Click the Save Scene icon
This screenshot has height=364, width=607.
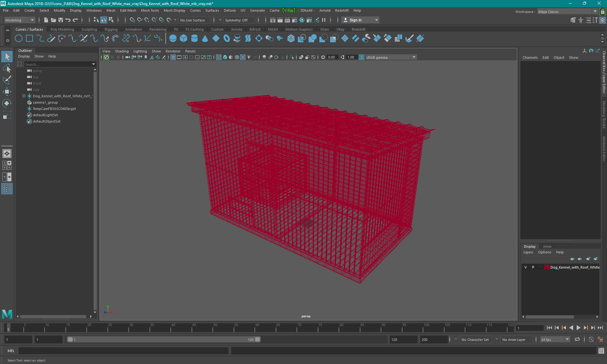click(61, 20)
